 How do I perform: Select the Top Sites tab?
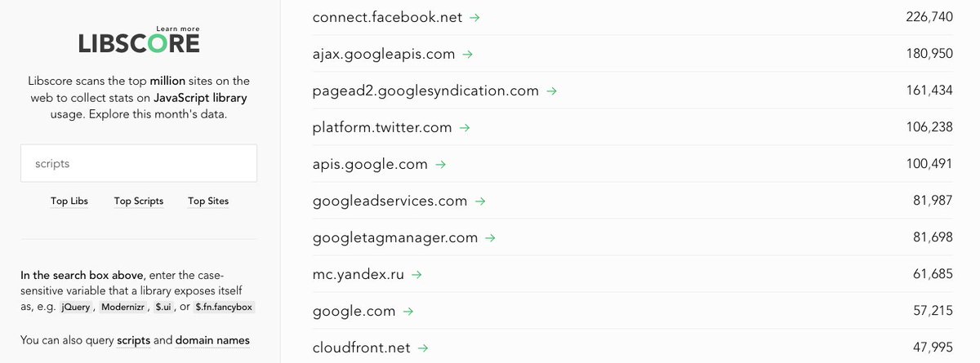click(x=208, y=201)
